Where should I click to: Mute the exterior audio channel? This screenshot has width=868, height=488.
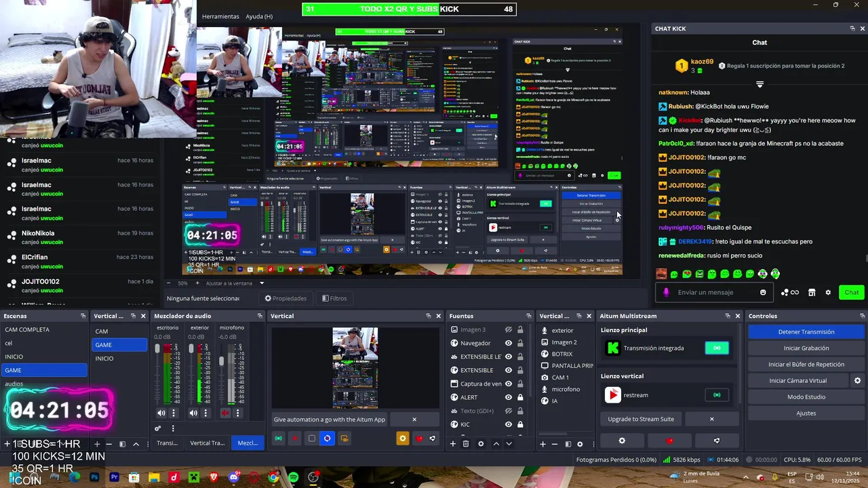(193, 413)
